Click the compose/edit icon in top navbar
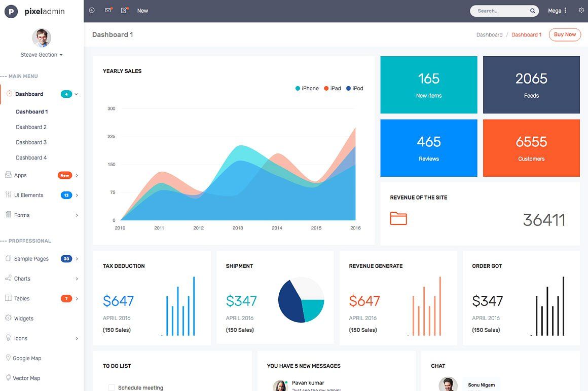Image resolution: width=588 pixels, height=391 pixels. [x=124, y=10]
